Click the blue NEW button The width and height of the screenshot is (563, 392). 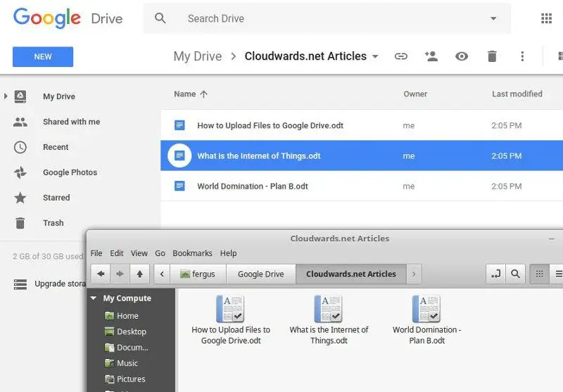click(x=43, y=57)
